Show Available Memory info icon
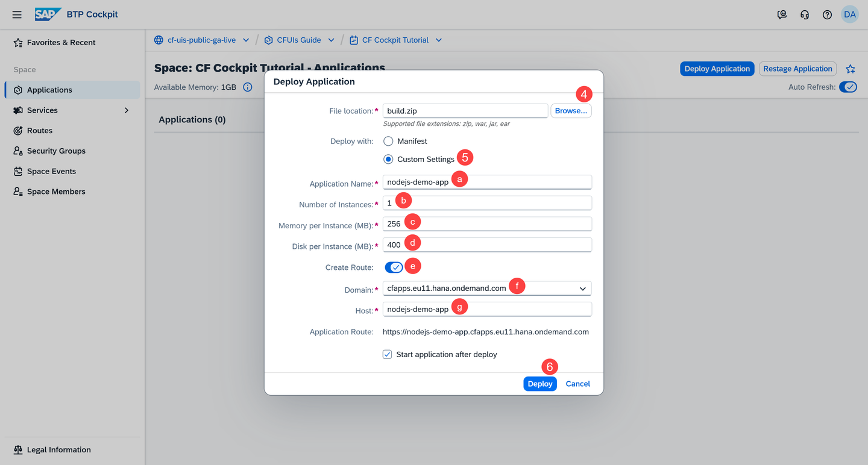 click(x=247, y=87)
